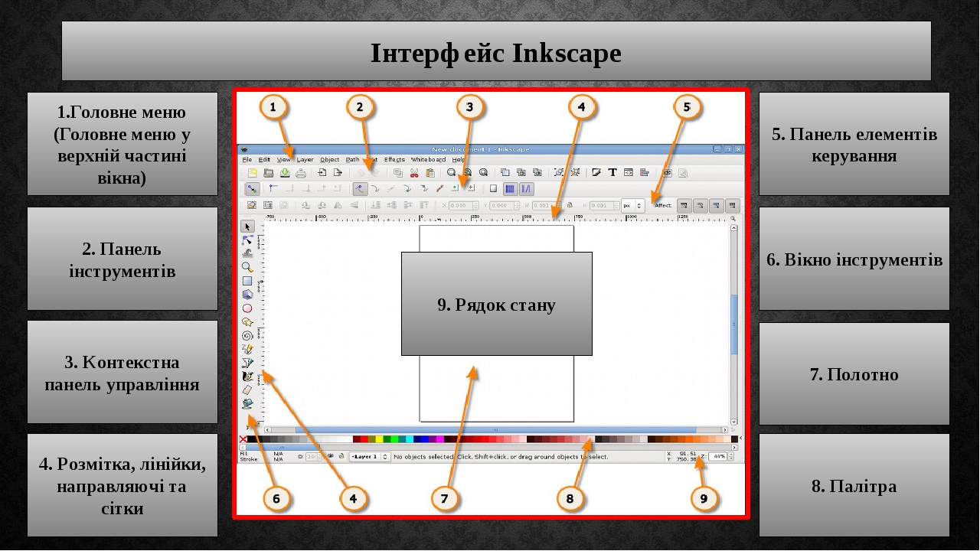
Task: Toggle the current layer lock
Action: 341,455
